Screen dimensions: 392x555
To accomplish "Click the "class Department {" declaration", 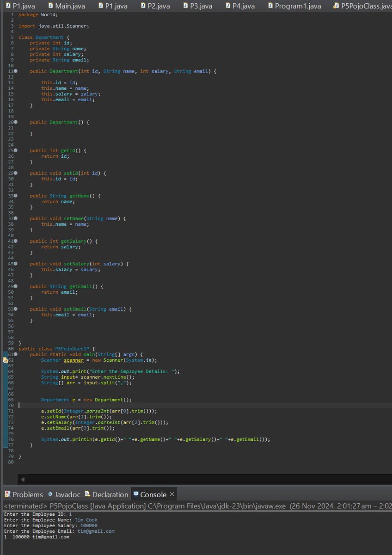I will click(44, 37).
